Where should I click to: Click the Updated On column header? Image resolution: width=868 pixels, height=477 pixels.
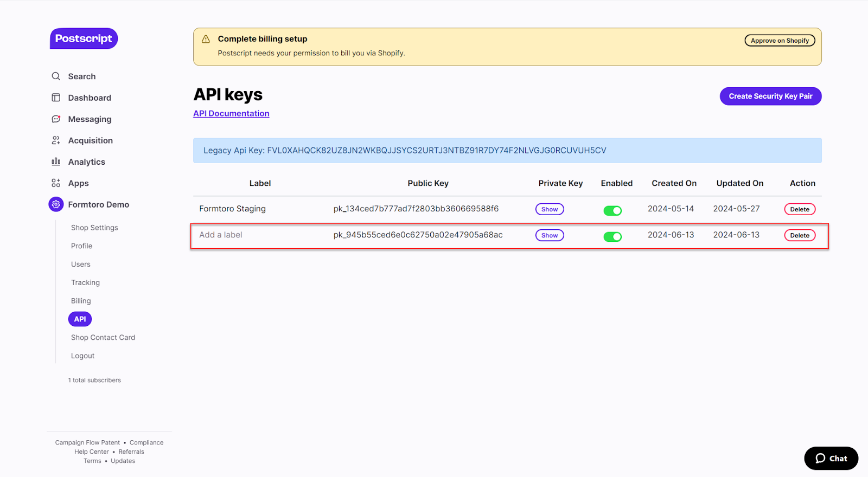tap(740, 183)
